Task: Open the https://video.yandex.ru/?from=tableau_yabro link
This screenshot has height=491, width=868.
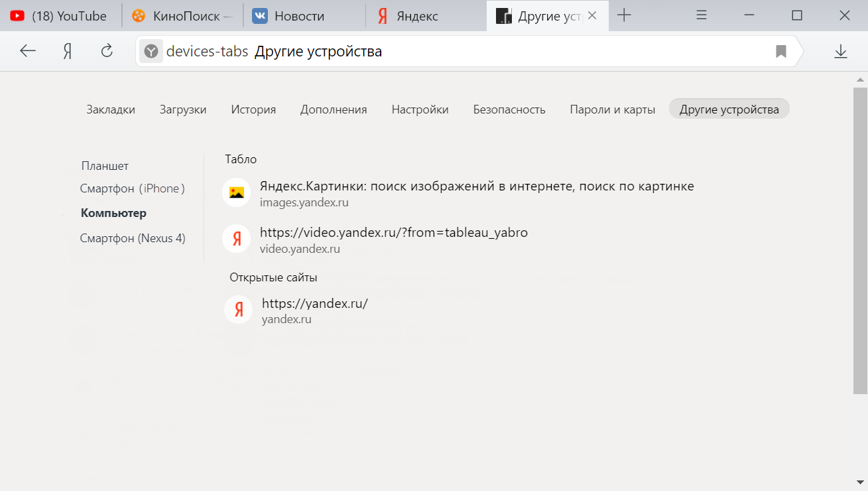Action: (x=394, y=232)
